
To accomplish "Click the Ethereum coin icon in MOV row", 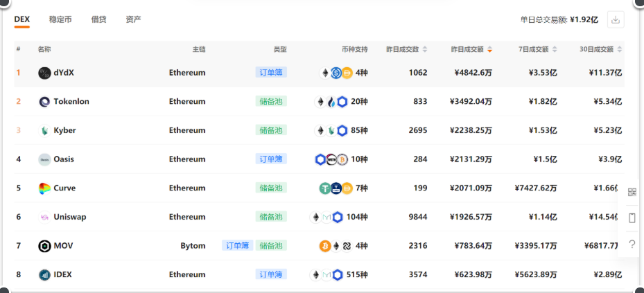I will (x=336, y=246).
